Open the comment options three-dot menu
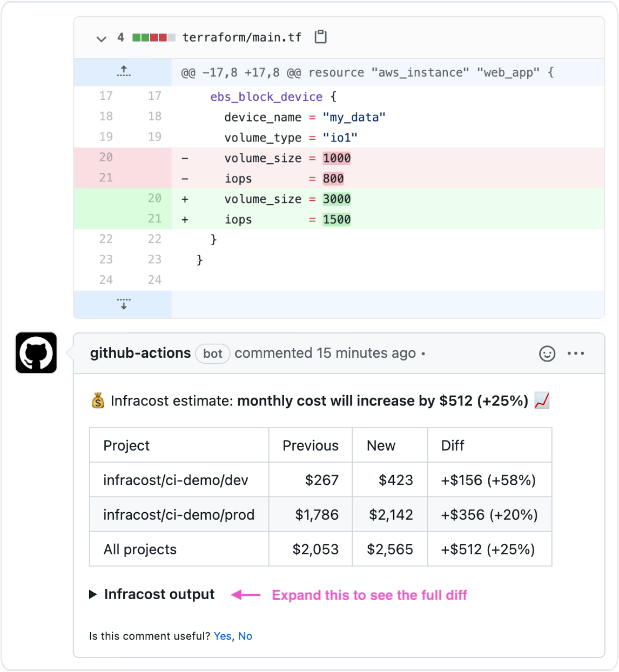619x672 pixels. [576, 354]
